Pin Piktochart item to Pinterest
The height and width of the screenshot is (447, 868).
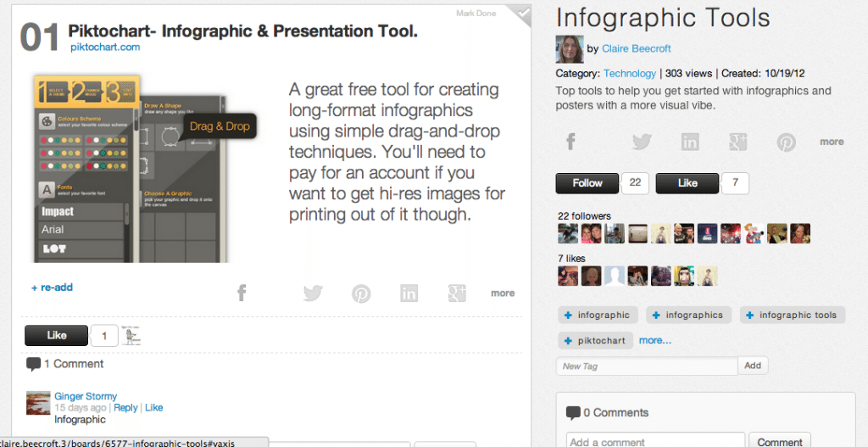tap(361, 293)
